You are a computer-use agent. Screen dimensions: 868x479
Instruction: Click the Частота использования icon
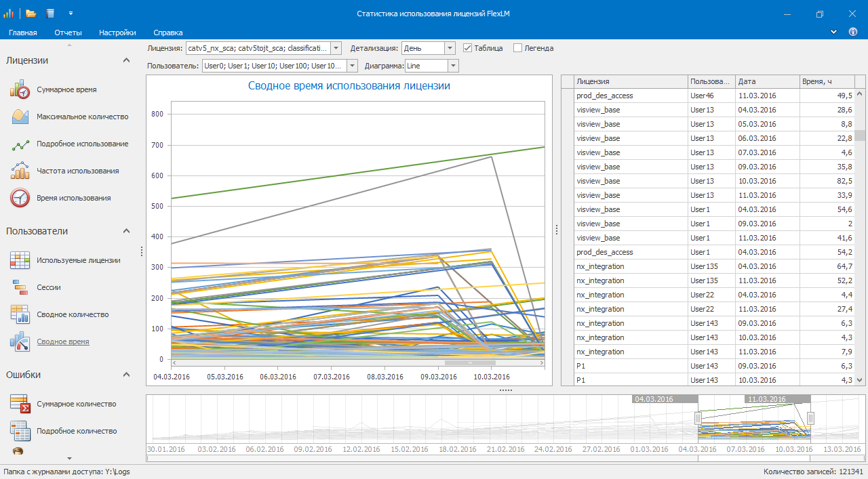[x=20, y=171]
